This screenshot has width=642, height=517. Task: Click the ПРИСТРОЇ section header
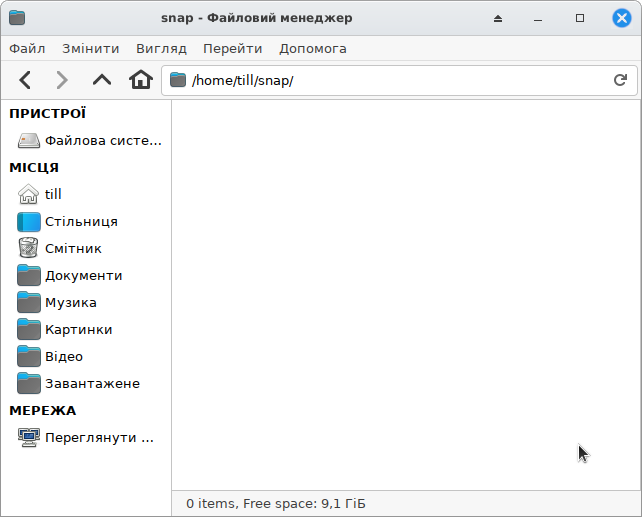47,113
